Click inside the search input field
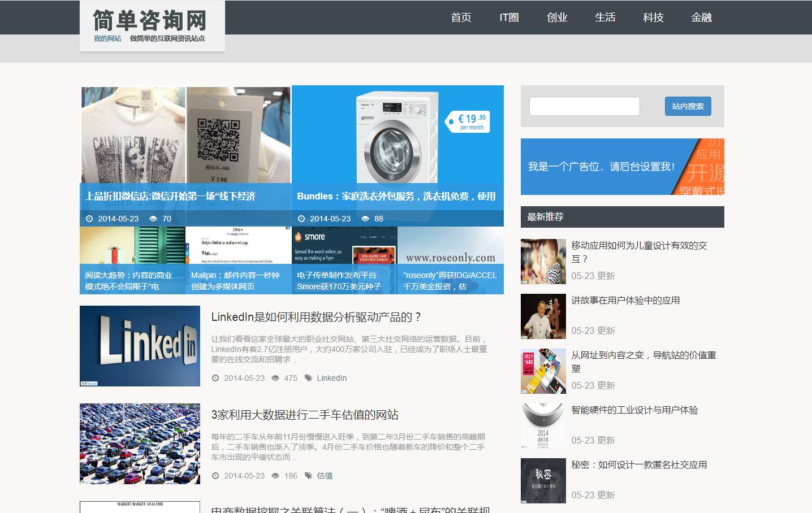Screen dimensions: 812x513 point(584,106)
